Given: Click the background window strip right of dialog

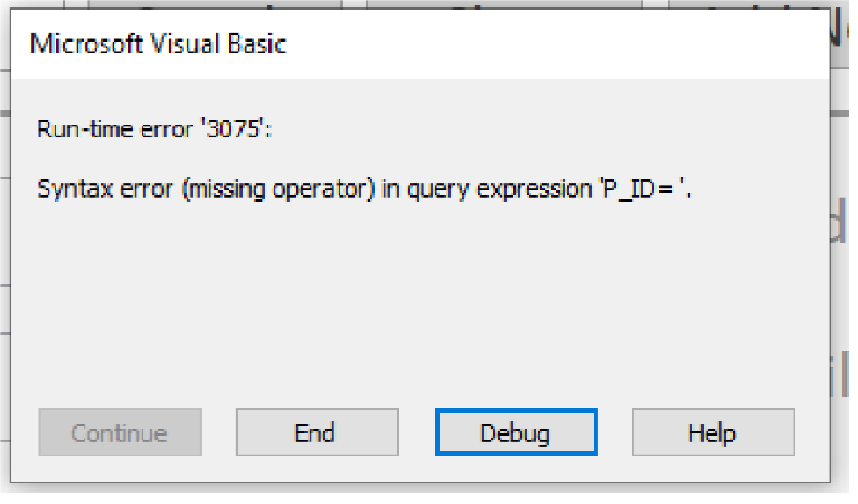Looking at the screenshot, I should (x=840, y=251).
